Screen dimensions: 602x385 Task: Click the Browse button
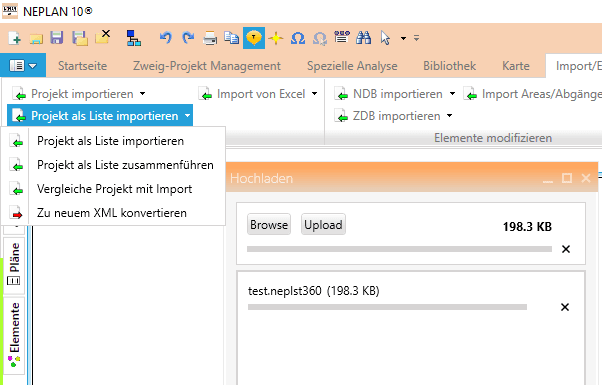point(269,225)
